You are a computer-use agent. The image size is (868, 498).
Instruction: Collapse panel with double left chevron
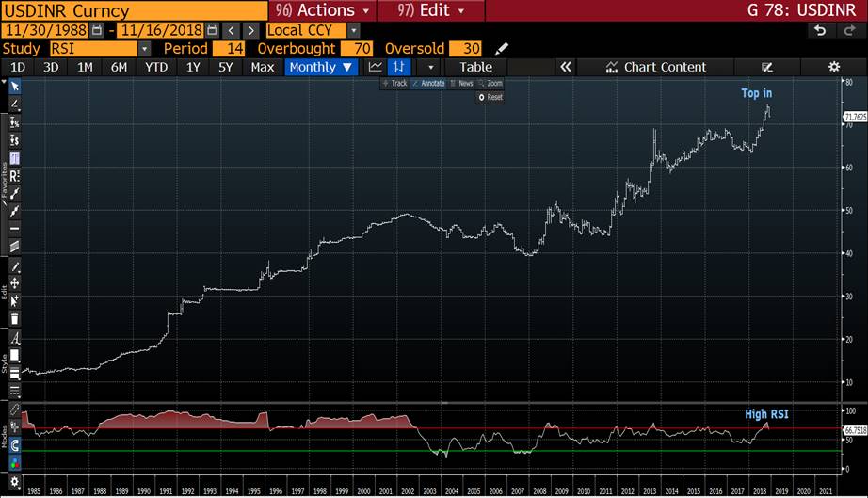tap(565, 67)
